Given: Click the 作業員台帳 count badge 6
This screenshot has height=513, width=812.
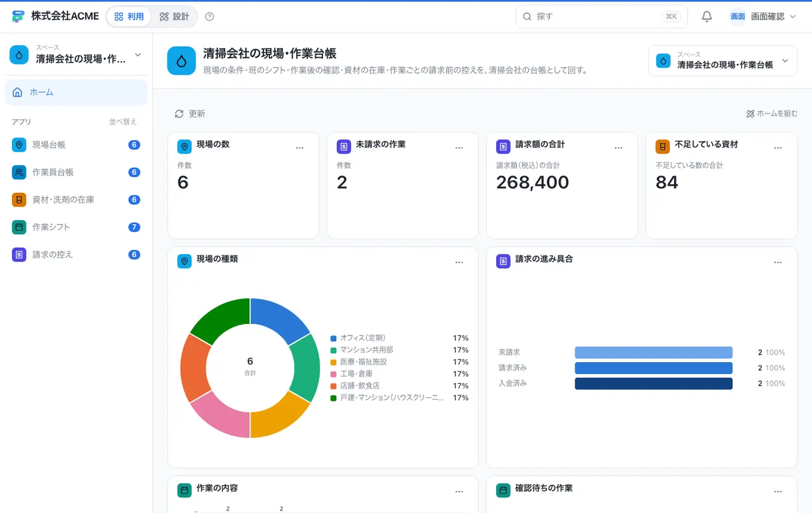Looking at the screenshot, I should 134,172.
